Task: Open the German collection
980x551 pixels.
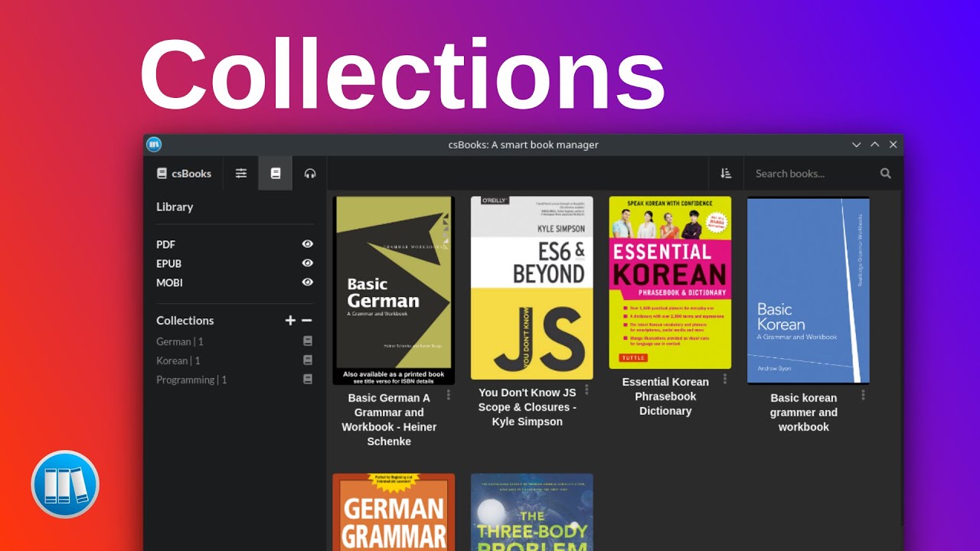Action: point(180,341)
